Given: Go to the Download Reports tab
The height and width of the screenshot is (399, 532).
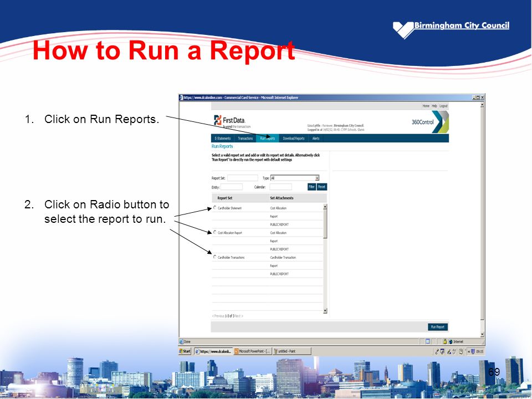Looking at the screenshot, I should [294, 139].
